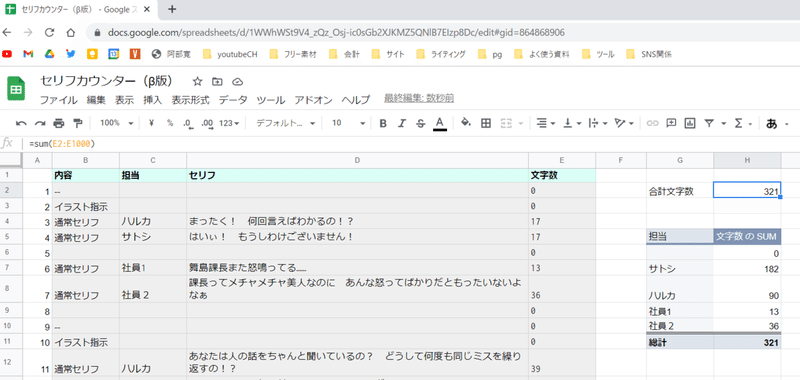Open the データ menu
Viewport: 800px width, 380px height.
pyautogui.click(x=233, y=100)
